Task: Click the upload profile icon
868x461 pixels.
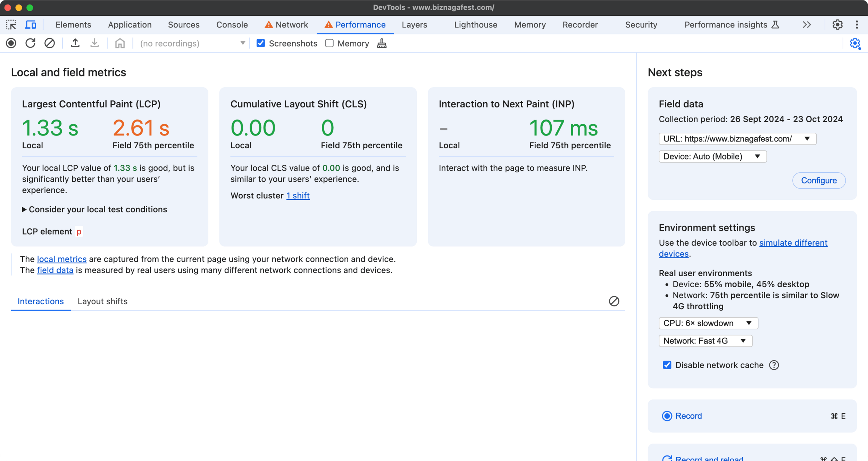Action: (x=75, y=43)
